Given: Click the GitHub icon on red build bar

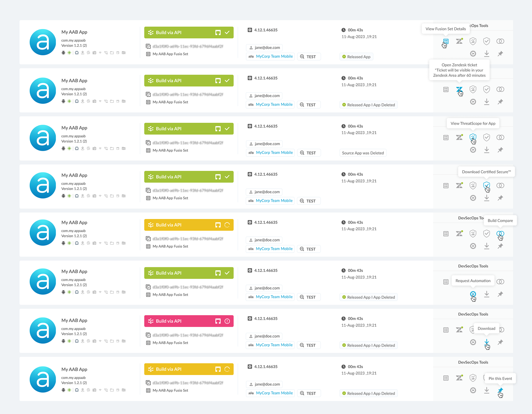Looking at the screenshot, I should 218,321.
